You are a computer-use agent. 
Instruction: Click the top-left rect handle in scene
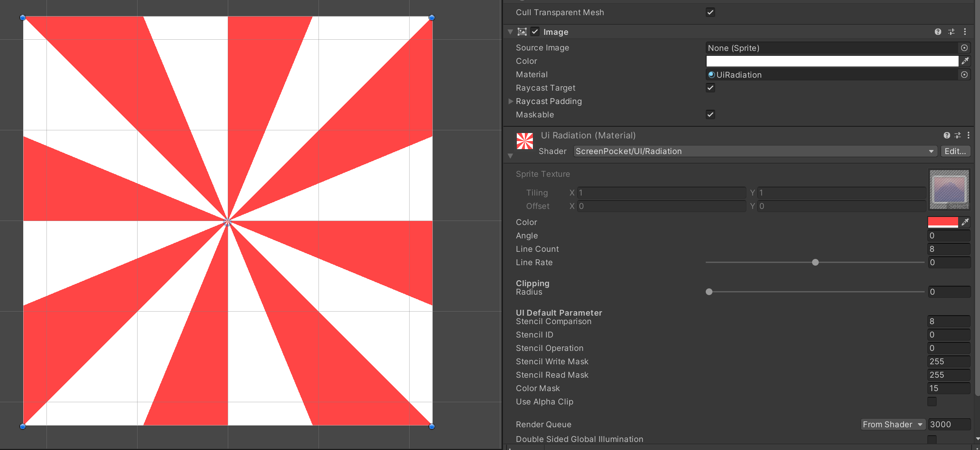click(x=23, y=17)
